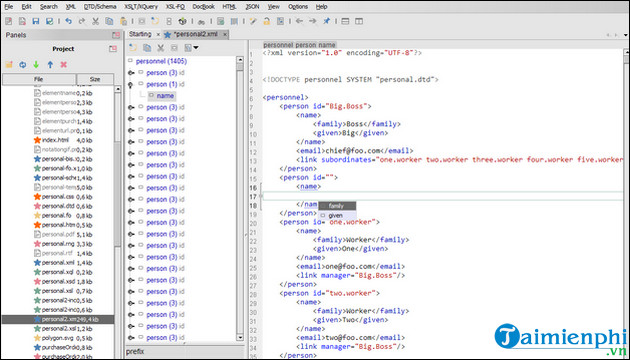Viewport: 630px width, 360px height.
Task: Click the magic wand icon in toolbar
Action: 253,21
